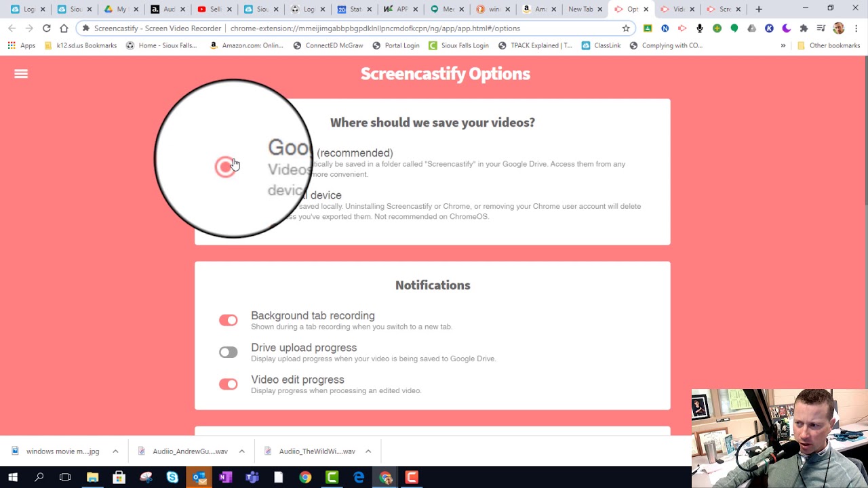The width and height of the screenshot is (868, 488).
Task: Open the blue K extension icon
Action: click(x=769, y=28)
